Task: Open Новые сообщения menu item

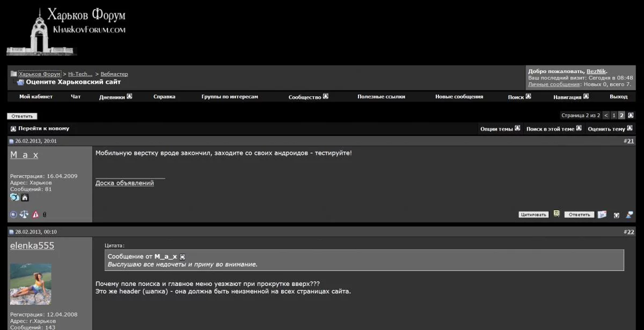Action: pos(459,97)
